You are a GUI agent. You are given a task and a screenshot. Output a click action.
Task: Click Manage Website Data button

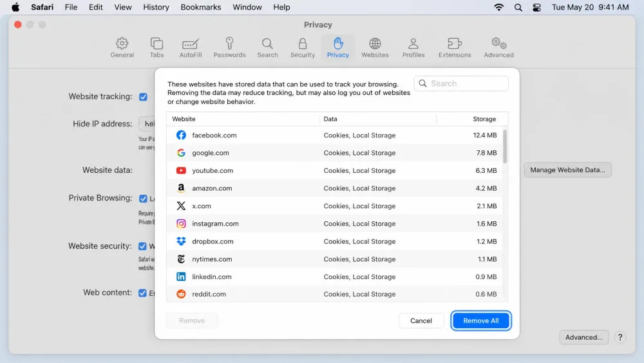pos(567,170)
